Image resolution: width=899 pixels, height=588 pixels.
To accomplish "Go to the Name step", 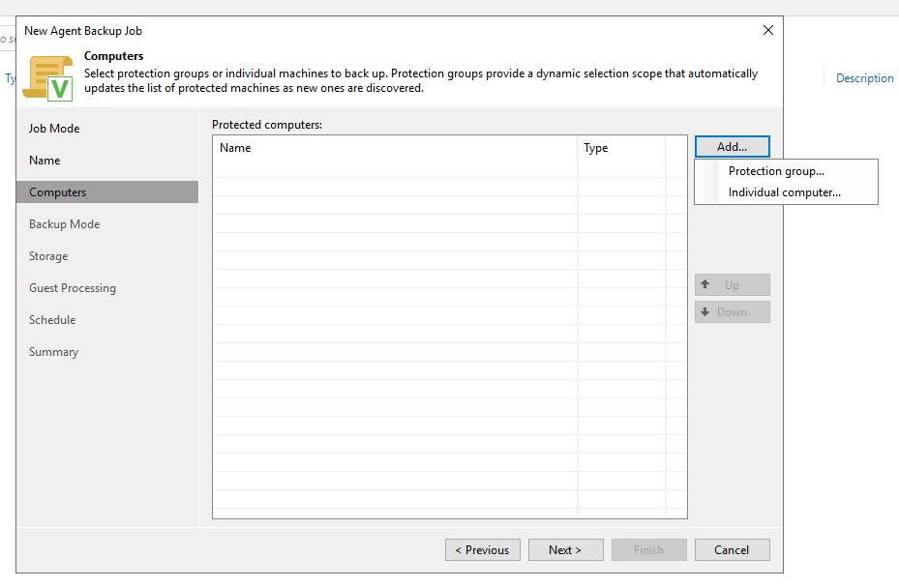I will coord(45,161).
